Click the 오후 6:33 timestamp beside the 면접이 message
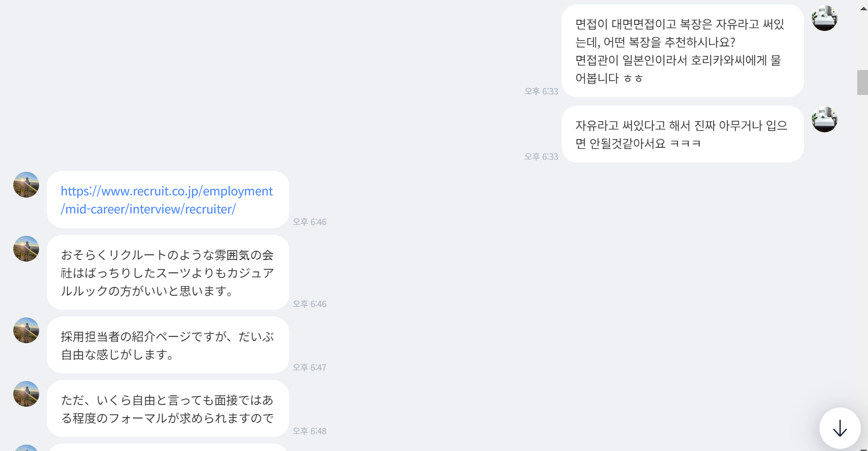The image size is (868, 451). [541, 91]
